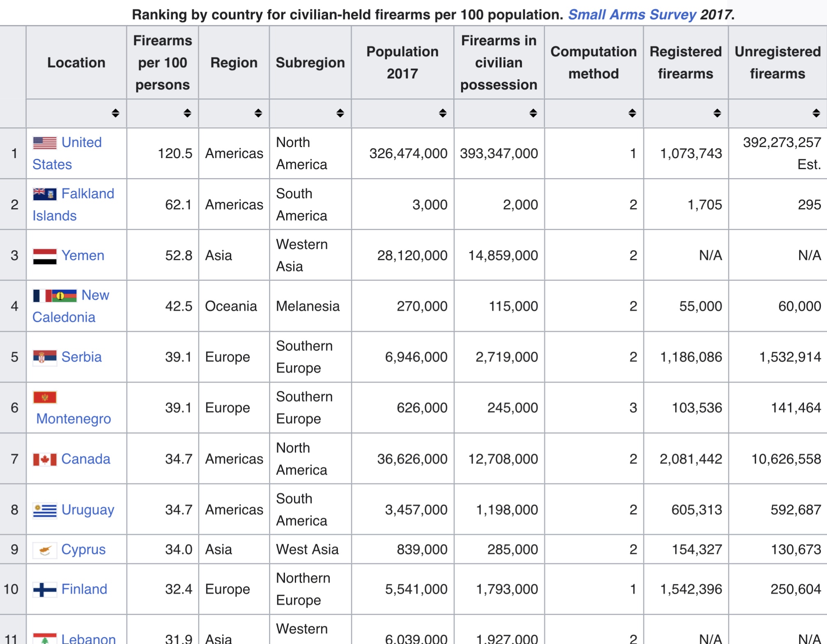
Task: Click the Unregistered firearms header
Action: coord(778,62)
